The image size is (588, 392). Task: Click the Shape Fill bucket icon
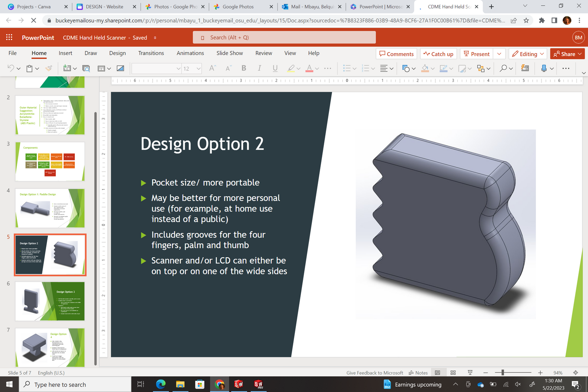pyautogui.click(x=425, y=68)
